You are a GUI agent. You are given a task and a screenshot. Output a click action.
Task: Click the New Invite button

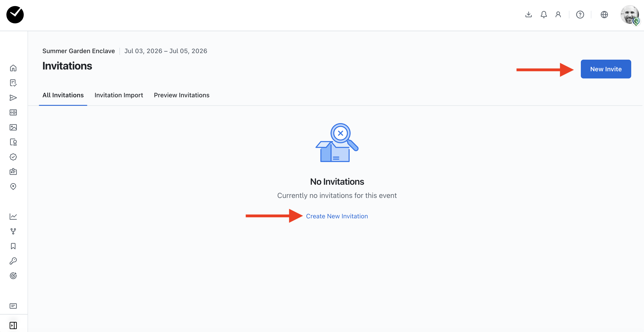point(605,69)
